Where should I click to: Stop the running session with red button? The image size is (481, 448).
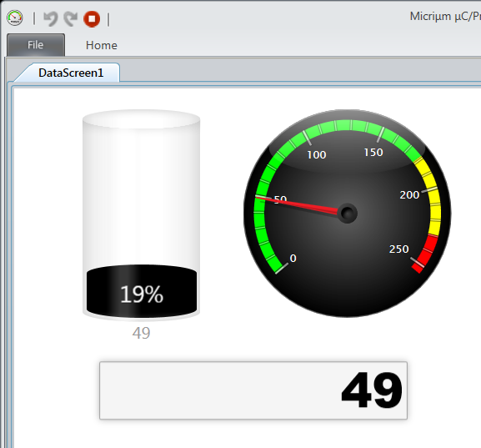coord(92,19)
